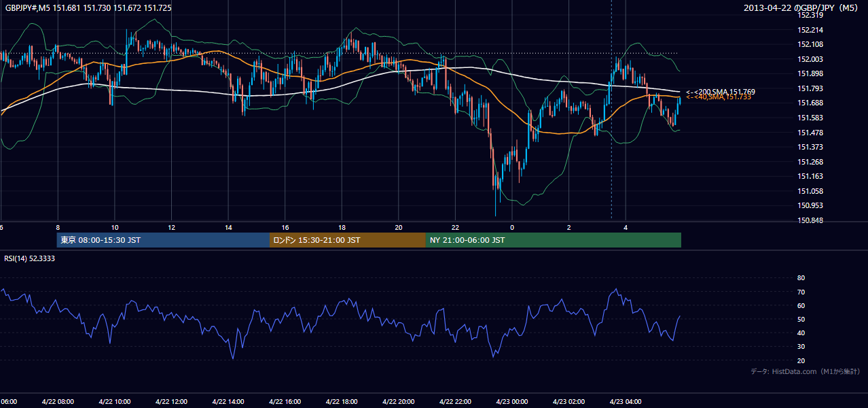Click the 4/23 04:00 time axis label
The image size is (868, 408).
tap(626, 402)
